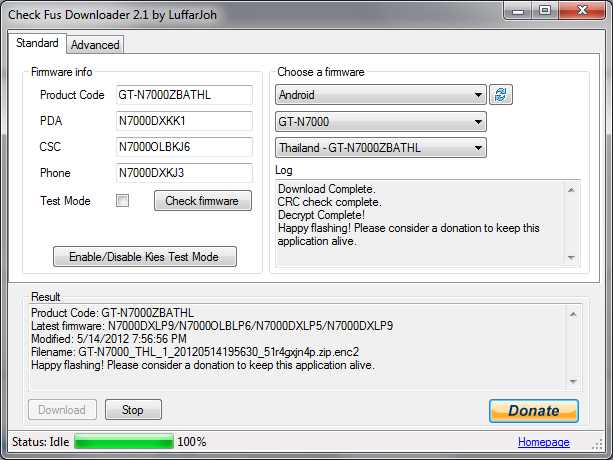Toggle the Test Mode checkbox
The height and width of the screenshot is (460, 613).
click(x=122, y=200)
